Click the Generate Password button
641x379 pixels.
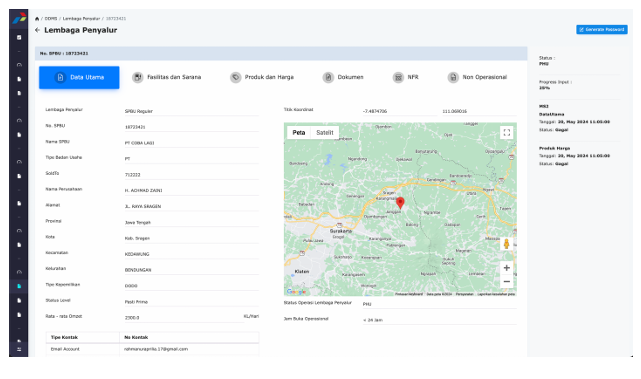(x=602, y=29)
